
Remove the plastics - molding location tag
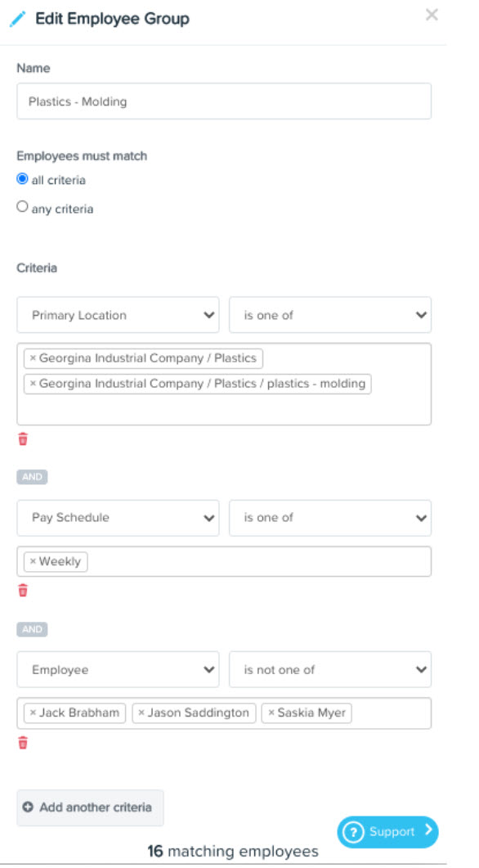[33, 384]
